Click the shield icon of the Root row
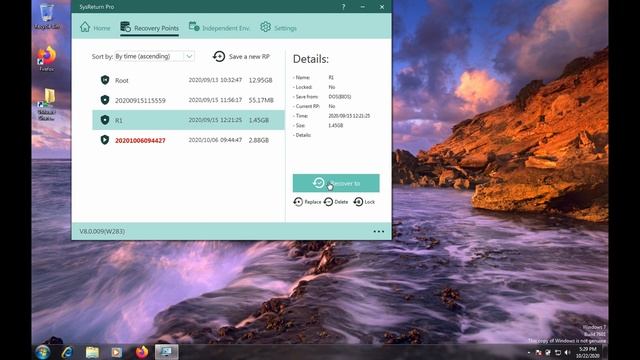This screenshot has width=640, height=360. point(105,80)
